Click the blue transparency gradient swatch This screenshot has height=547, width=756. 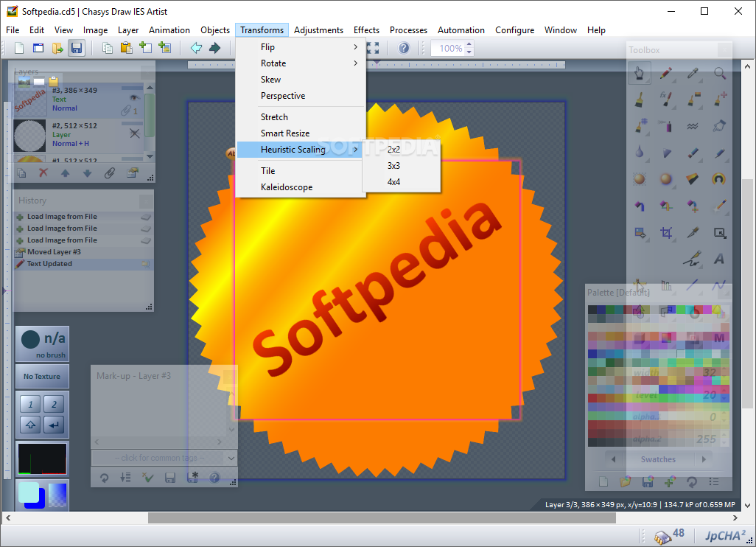tap(57, 495)
